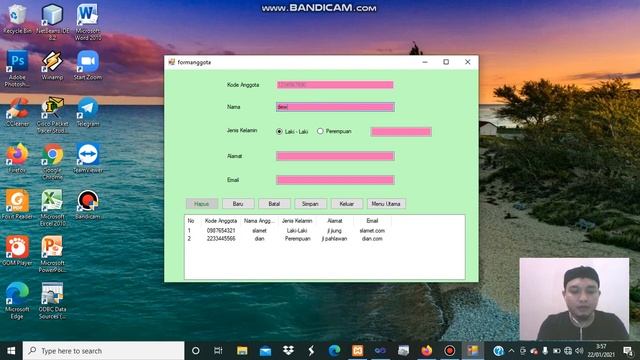The image size is (640, 360).
Task: Open the NetBeans IDE desktop shortcut
Action: coord(52,22)
